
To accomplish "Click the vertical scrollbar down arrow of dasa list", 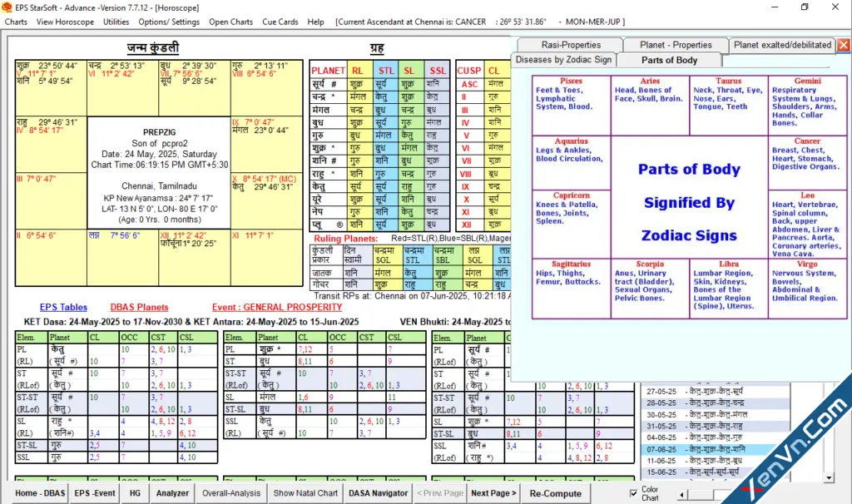I will point(828,478).
